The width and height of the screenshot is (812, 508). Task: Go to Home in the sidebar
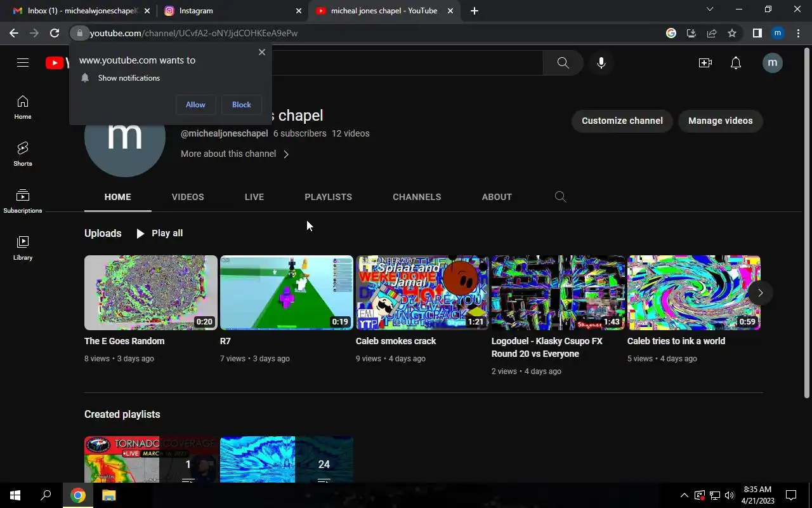[x=23, y=108]
